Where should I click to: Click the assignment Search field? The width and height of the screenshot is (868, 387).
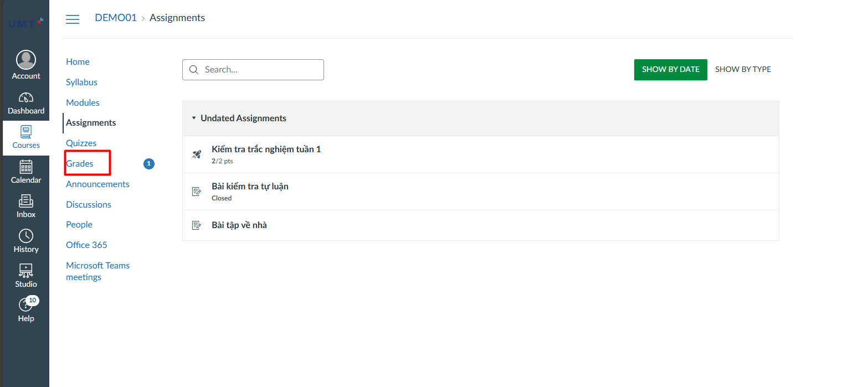[x=253, y=70]
